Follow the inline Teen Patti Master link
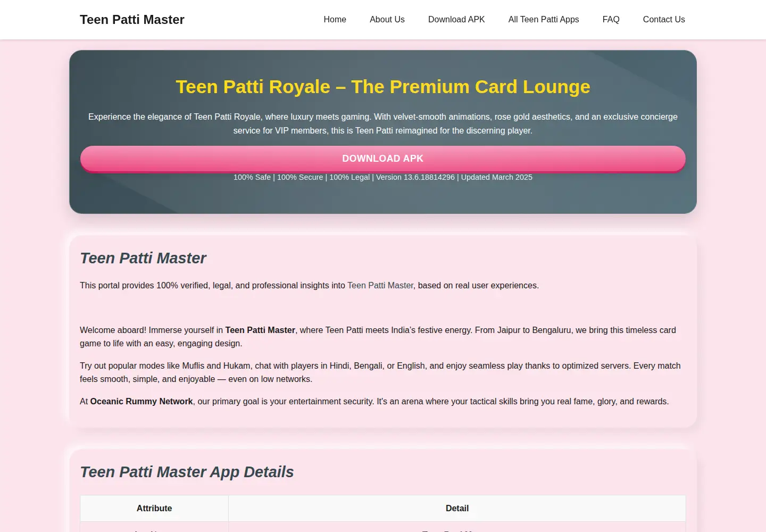Image resolution: width=766 pixels, height=532 pixels. (x=380, y=286)
